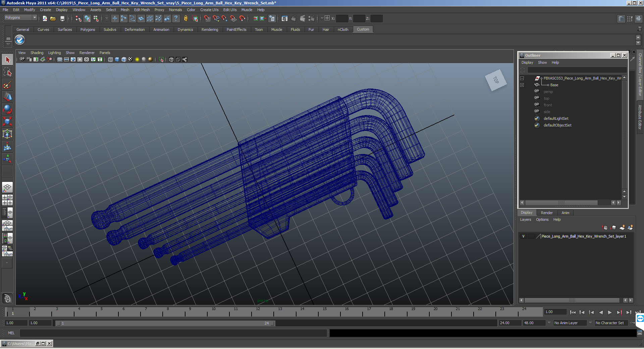Play animation backwards

pyautogui.click(x=601, y=312)
